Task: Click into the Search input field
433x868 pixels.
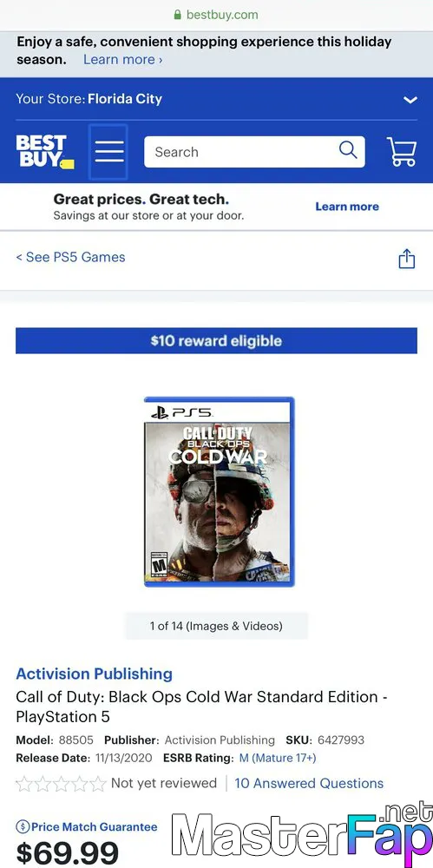Action: (x=241, y=152)
